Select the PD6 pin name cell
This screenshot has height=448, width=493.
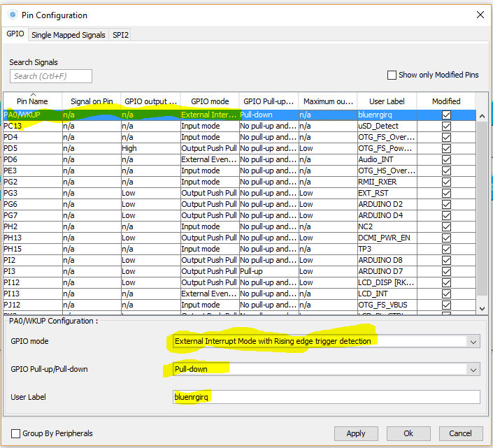33,159
